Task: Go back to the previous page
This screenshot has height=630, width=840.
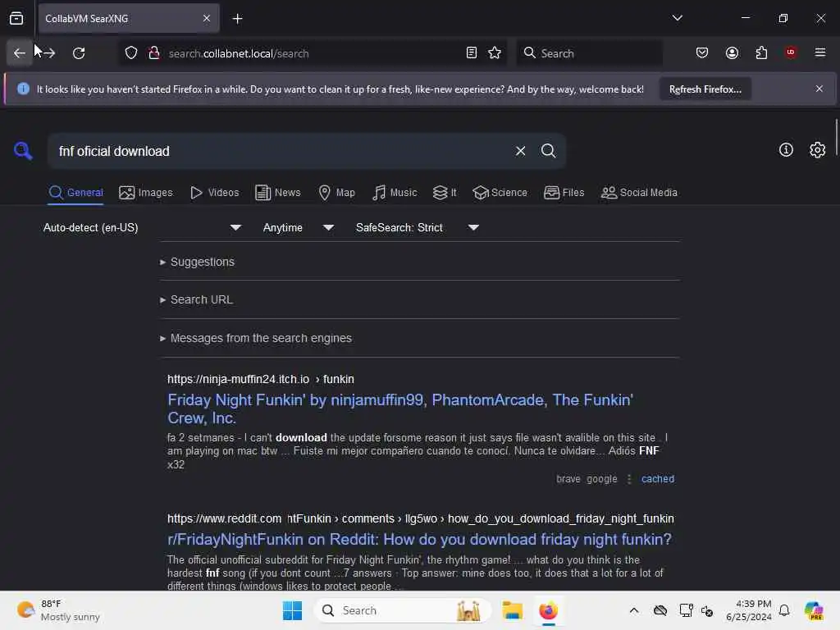Action: (x=20, y=53)
